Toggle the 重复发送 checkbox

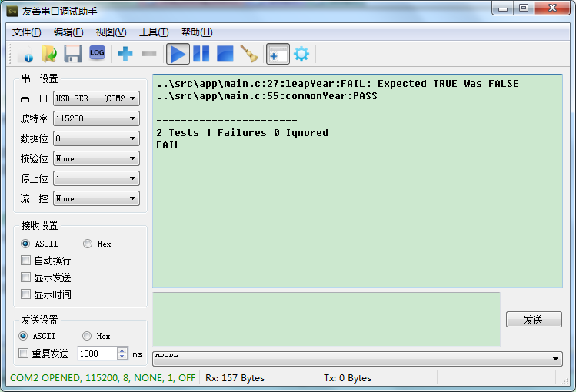tap(24, 354)
